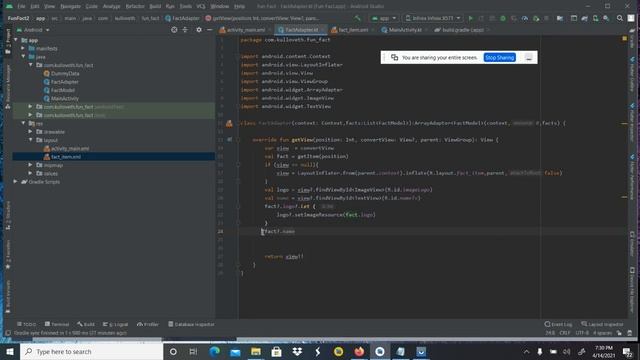Expand the mipmap folder
The height and width of the screenshot is (360, 640).
(31, 165)
